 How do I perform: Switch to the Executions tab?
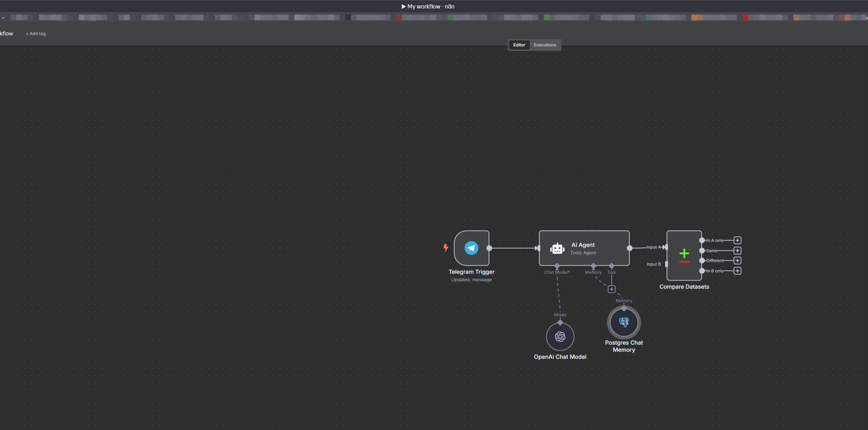pyautogui.click(x=545, y=45)
